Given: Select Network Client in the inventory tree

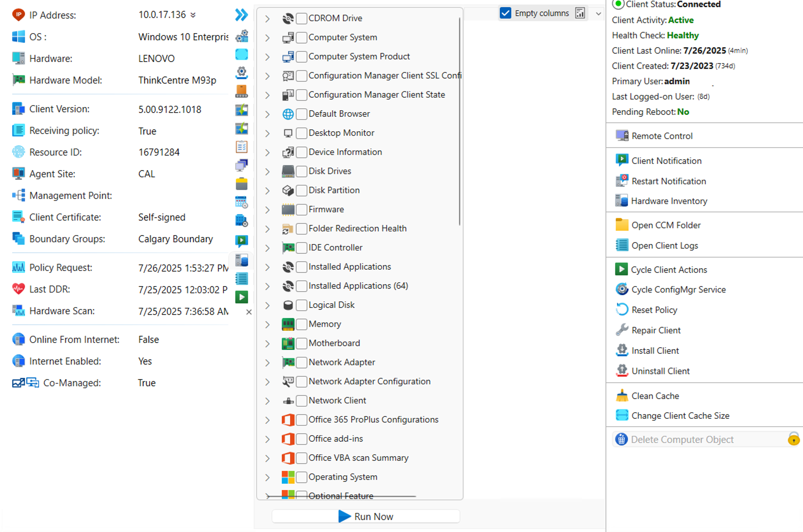Looking at the screenshot, I should pos(337,400).
